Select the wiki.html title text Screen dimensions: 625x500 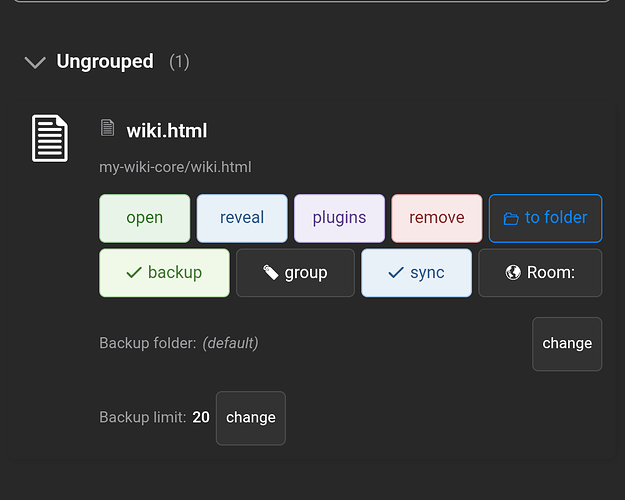point(166,130)
